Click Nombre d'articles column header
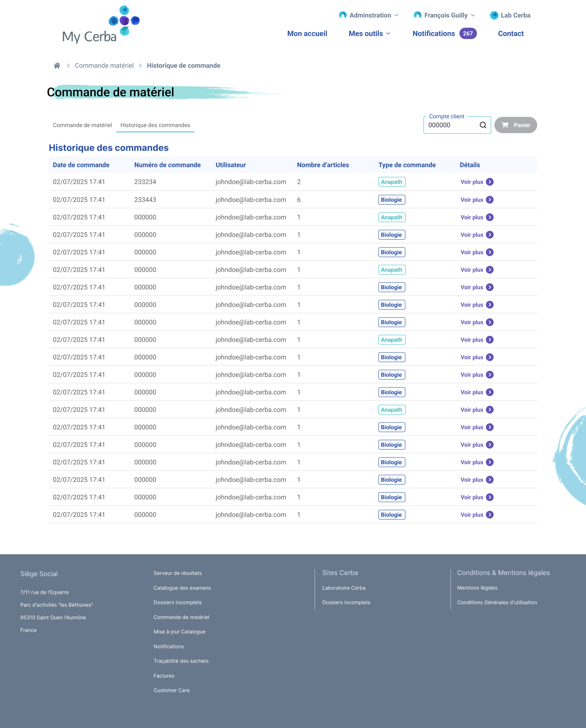Viewport: 586px width, 728px height. 323,165
